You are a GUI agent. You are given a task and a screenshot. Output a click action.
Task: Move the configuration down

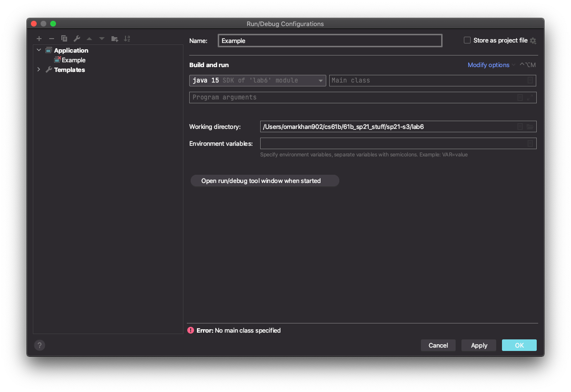pos(102,39)
